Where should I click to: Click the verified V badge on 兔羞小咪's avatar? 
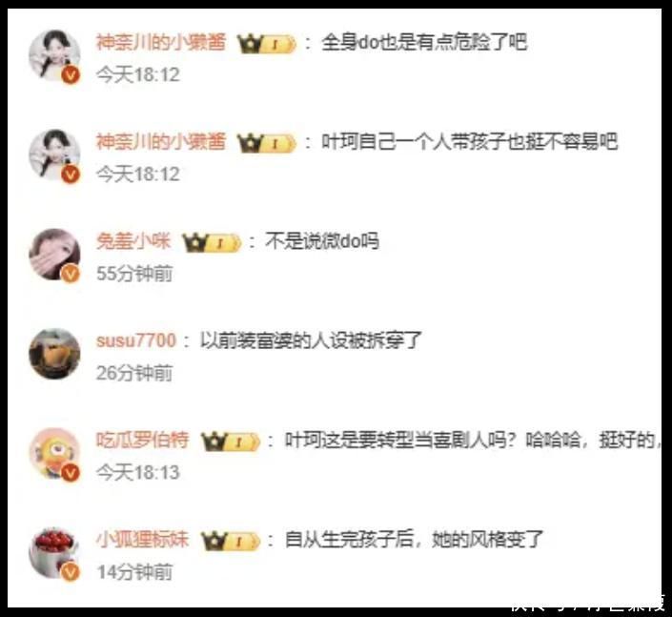click(71, 274)
